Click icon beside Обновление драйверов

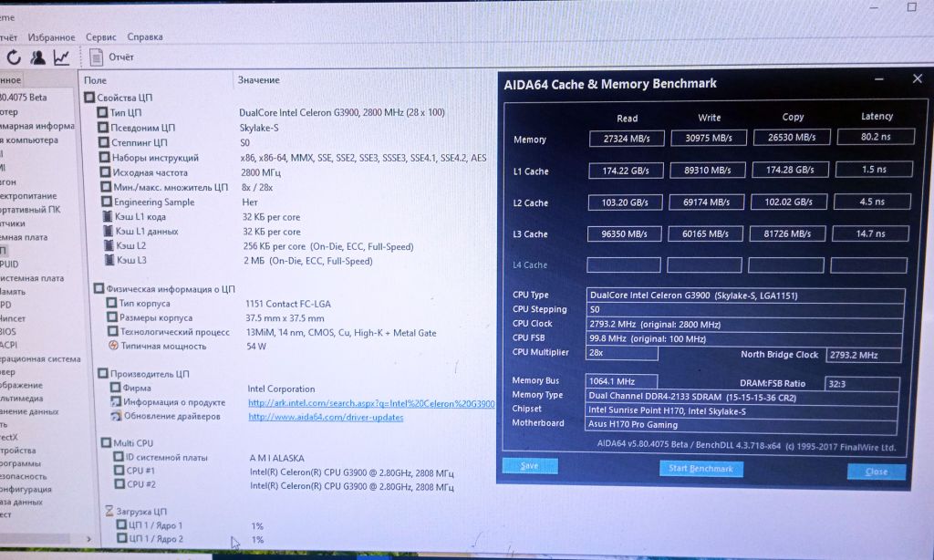[116, 416]
